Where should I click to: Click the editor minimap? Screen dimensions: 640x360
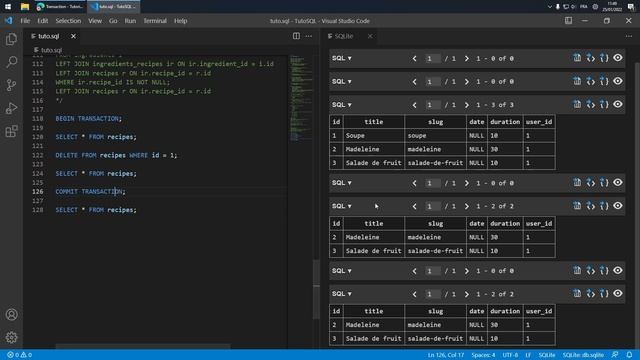pos(301,98)
